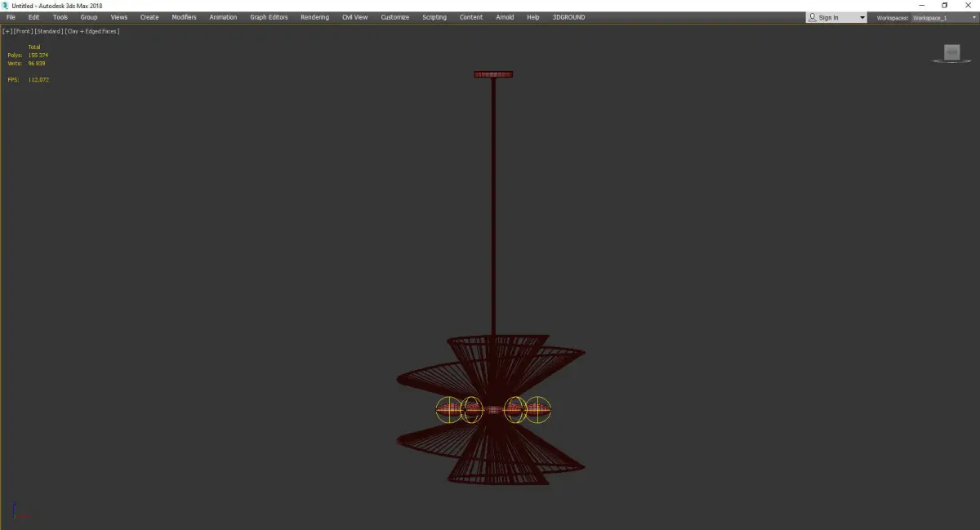The height and width of the screenshot is (530, 980).
Task: Restore down the 3ds Max window
Action: click(945, 5)
